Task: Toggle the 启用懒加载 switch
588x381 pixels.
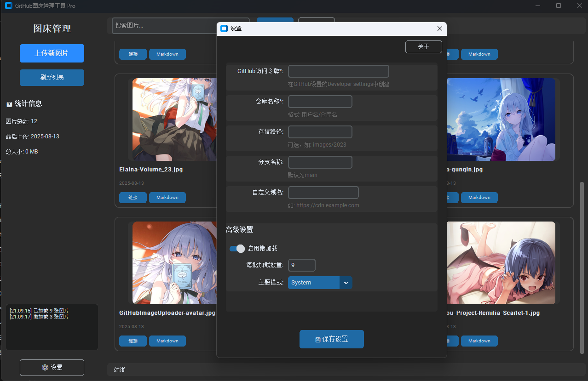Action: coord(237,249)
